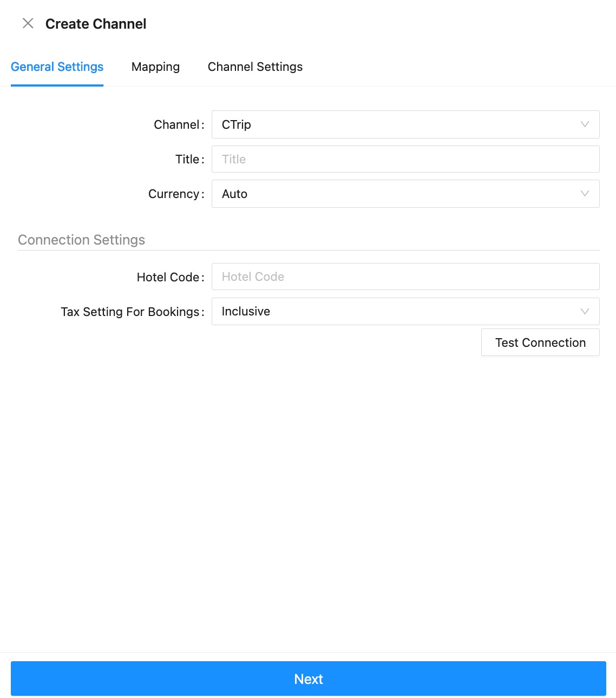Focus the Hotel Code input field
The height and width of the screenshot is (698, 616).
[405, 276]
